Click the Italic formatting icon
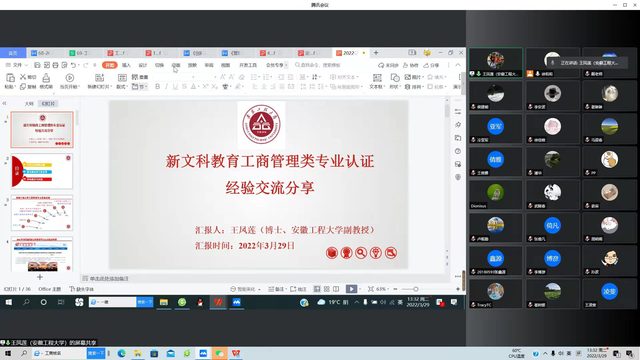 (x=167, y=87)
